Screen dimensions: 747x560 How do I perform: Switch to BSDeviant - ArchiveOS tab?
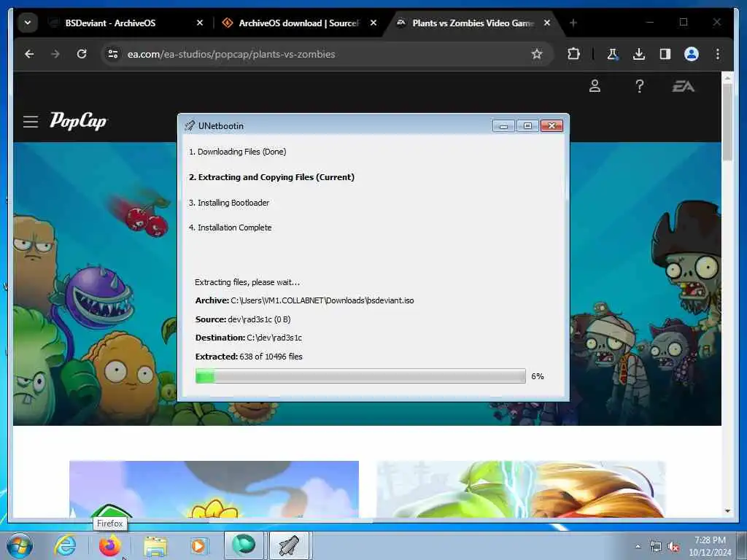tap(111, 23)
